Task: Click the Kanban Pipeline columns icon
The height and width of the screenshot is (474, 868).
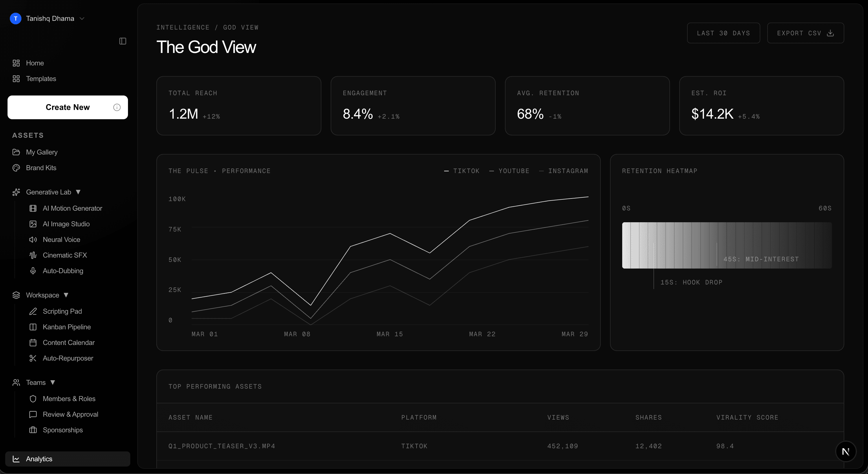Action: click(33, 327)
